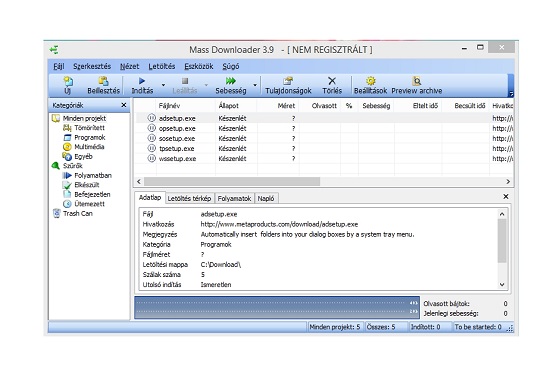Select the Befejezetlen filter

[92, 194]
